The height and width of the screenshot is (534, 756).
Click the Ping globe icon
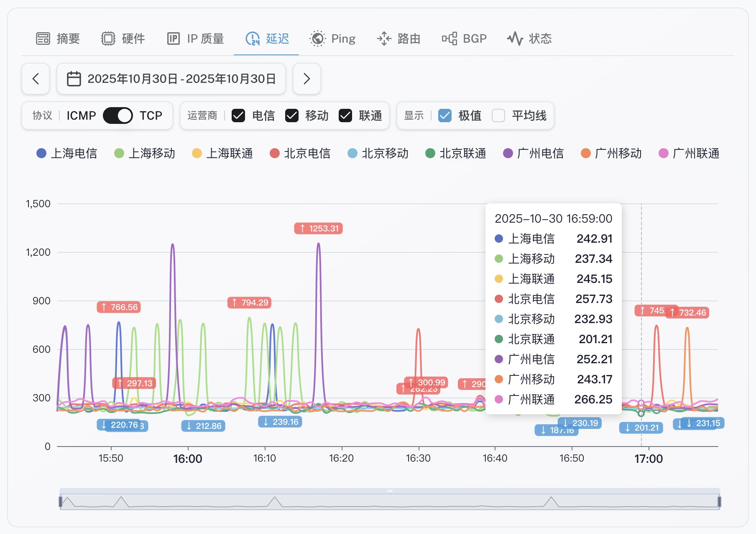[x=317, y=39]
